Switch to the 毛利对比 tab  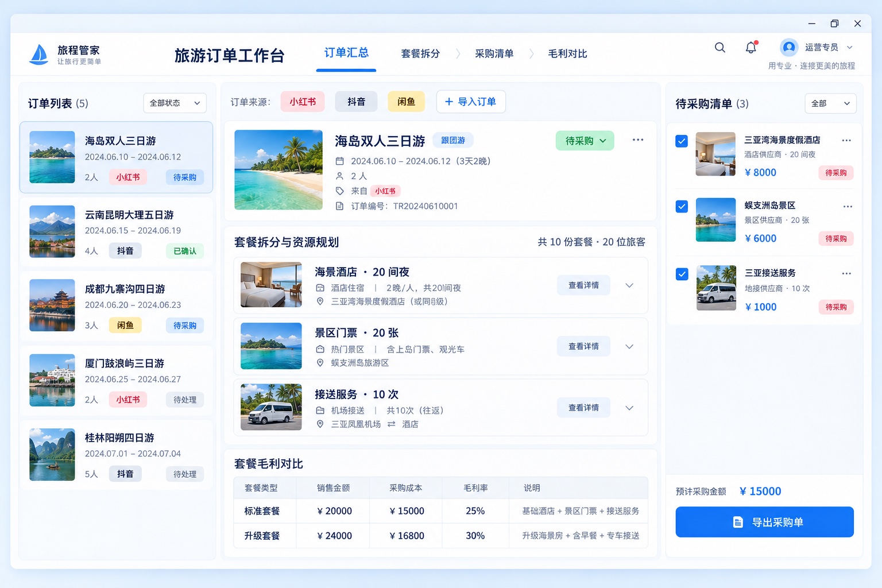(x=567, y=53)
